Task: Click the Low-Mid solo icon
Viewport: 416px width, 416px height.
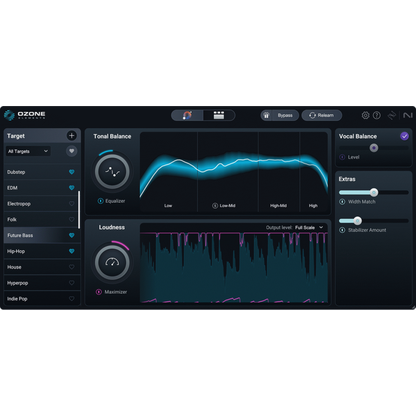Action: coord(215,206)
